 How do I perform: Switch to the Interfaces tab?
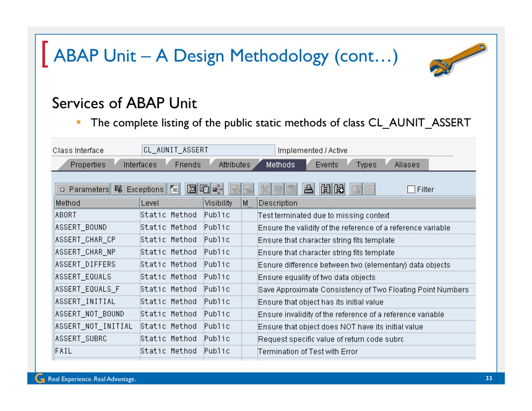click(x=140, y=165)
